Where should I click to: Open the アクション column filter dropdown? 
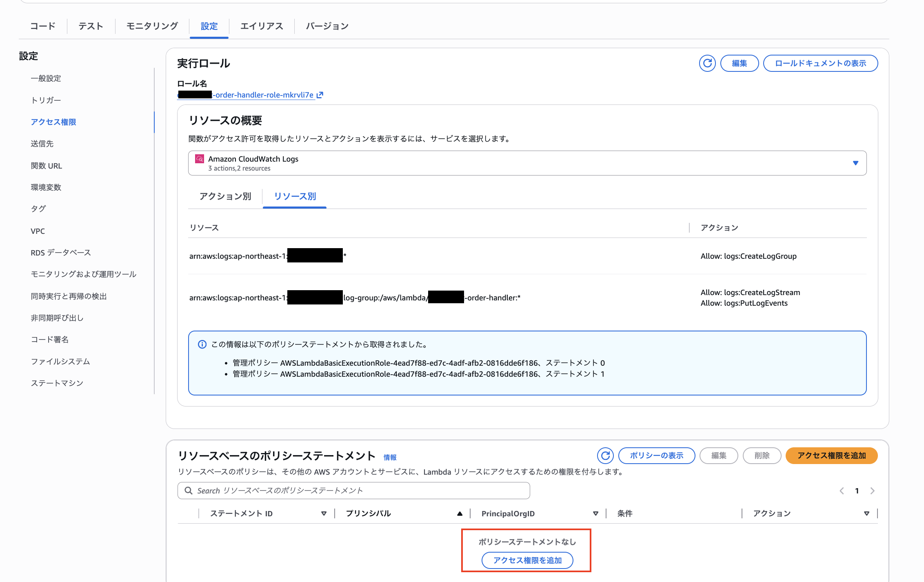click(867, 513)
